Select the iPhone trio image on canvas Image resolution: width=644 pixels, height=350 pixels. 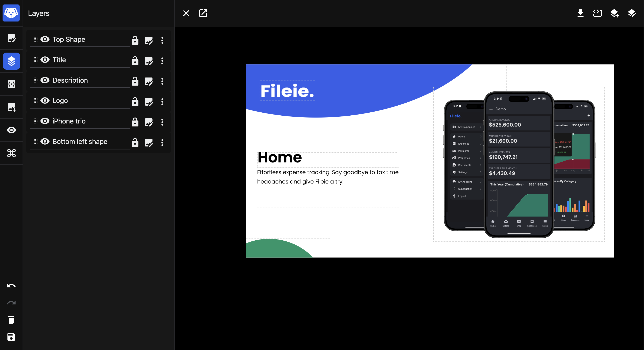pos(519,164)
